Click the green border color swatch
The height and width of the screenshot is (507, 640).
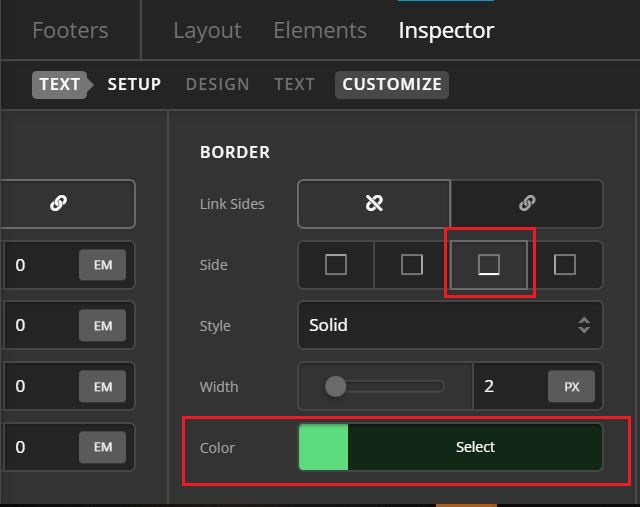coord(323,447)
